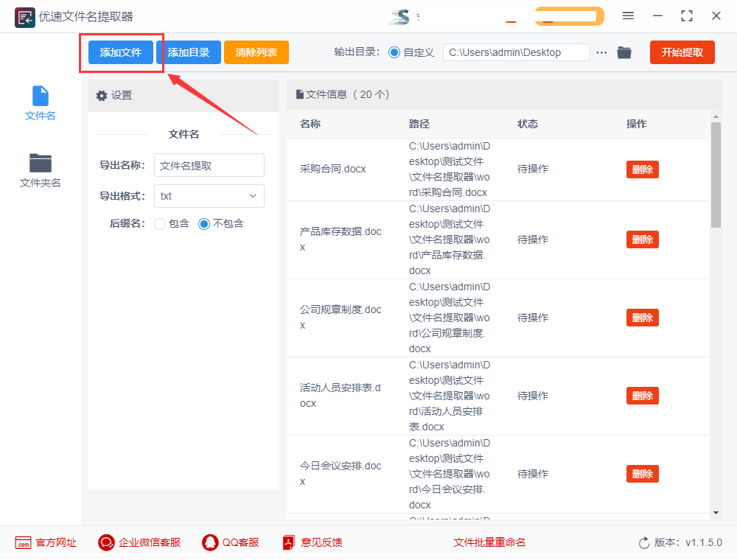
Task: Click the output directory path field
Action: 516,52
